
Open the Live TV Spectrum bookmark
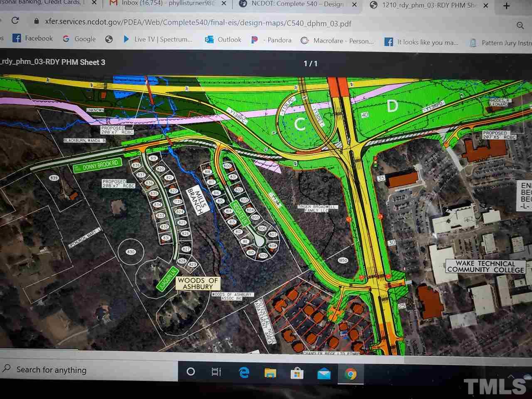[158, 39]
